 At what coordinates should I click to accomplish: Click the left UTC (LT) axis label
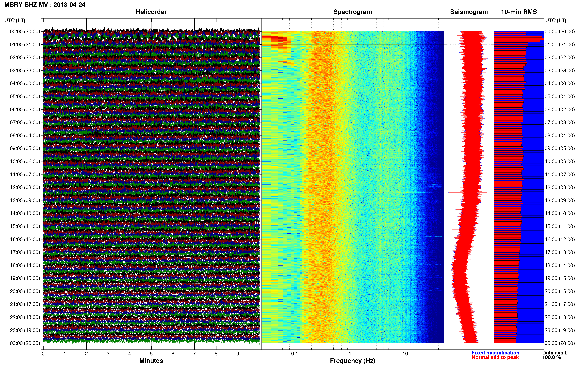point(15,20)
